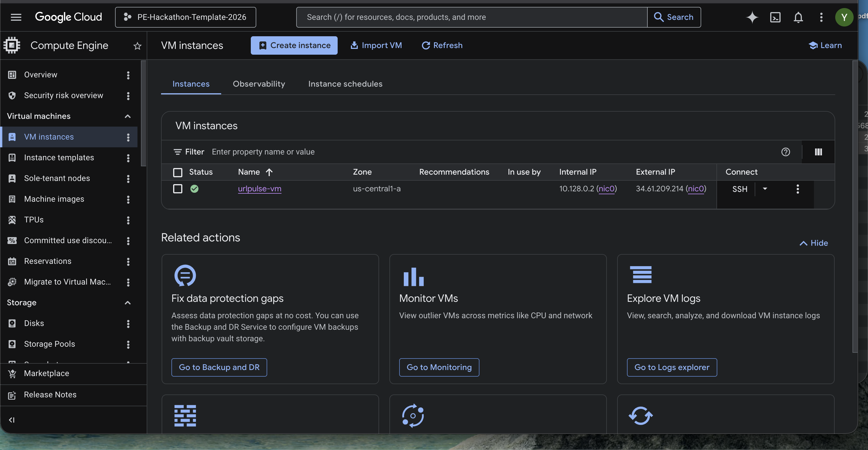Switch to the Observability tab
This screenshot has height=450, width=868.
pos(259,84)
